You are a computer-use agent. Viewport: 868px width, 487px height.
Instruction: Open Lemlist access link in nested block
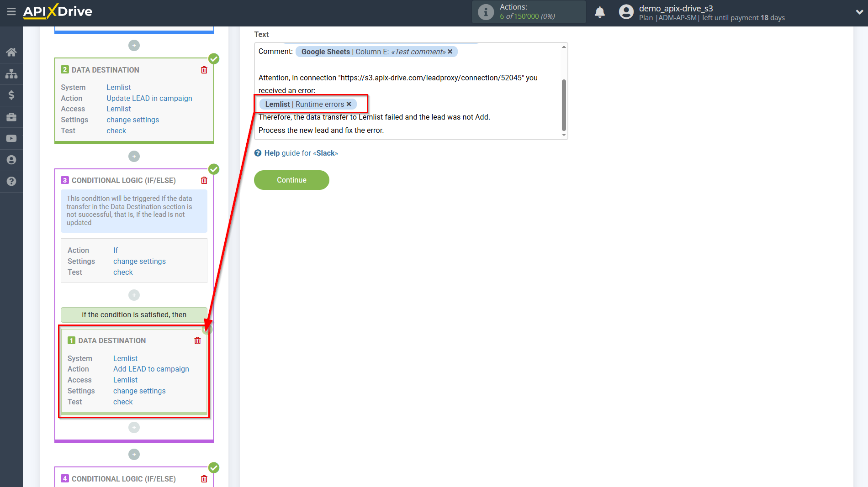[x=126, y=380]
